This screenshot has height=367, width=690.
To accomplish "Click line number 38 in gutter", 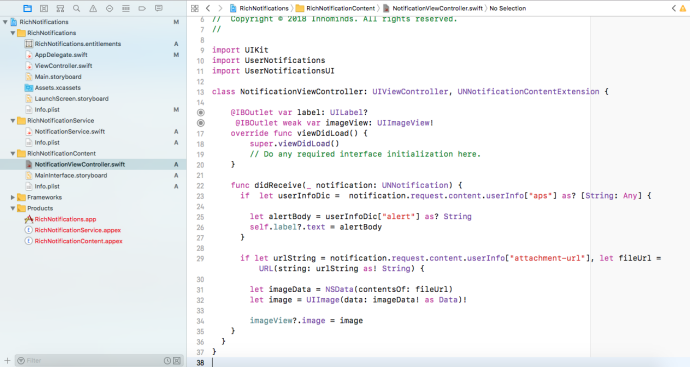I will [200, 363].
